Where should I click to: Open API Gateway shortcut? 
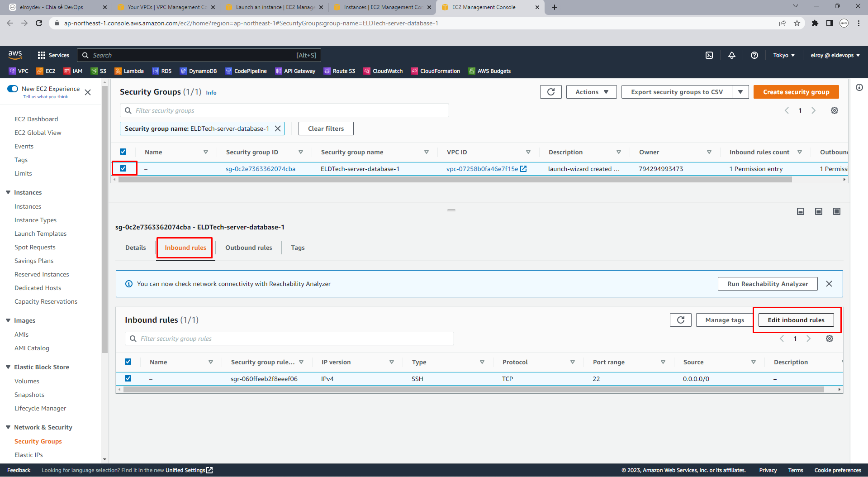(295, 71)
